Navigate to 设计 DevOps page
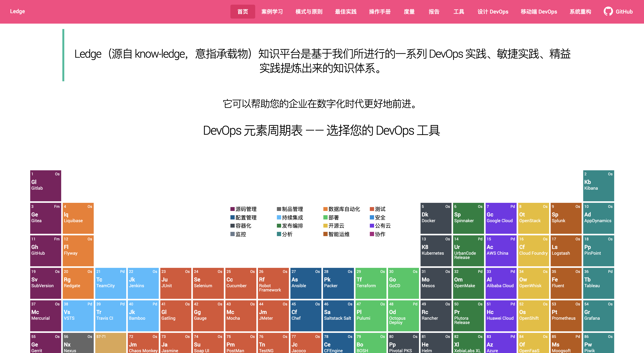The width and height of the screenshot is (644, 353). (x=493, y=11)
